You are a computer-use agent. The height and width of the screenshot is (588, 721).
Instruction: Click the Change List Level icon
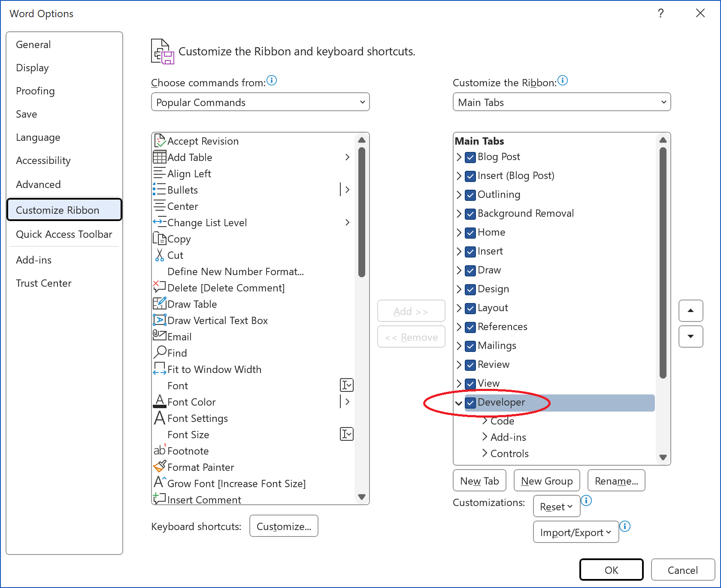160,222
